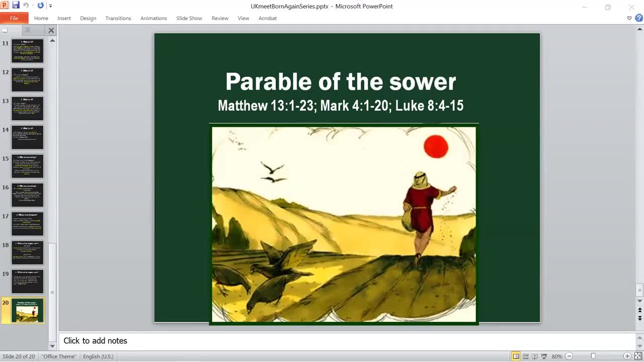The image size is (644, 362).
Task: Click the notes pane scroll-down arrow
Action: pos(639,345)
